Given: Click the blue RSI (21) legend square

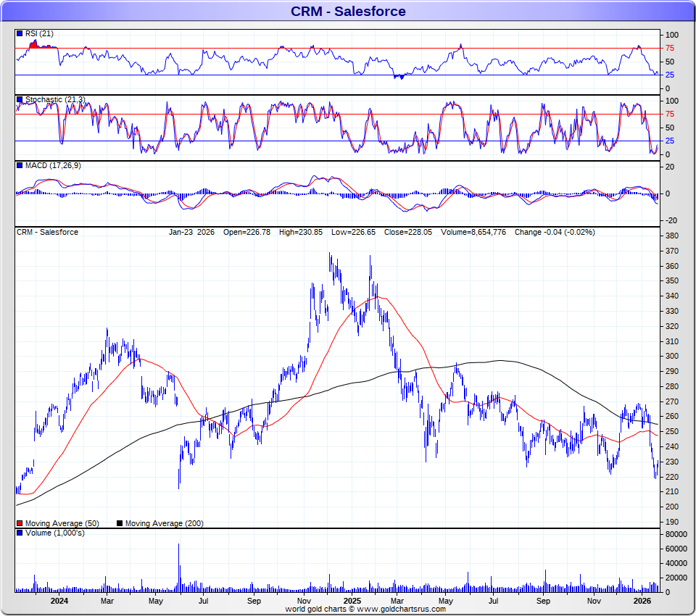Looking at the screenshot, I should coord(20,33).
